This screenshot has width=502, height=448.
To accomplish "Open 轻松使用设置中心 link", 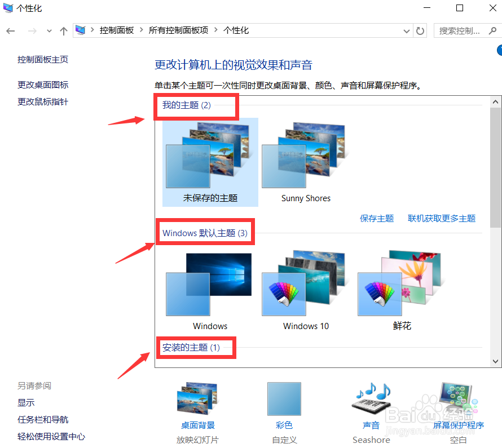I will pos(51,437).
